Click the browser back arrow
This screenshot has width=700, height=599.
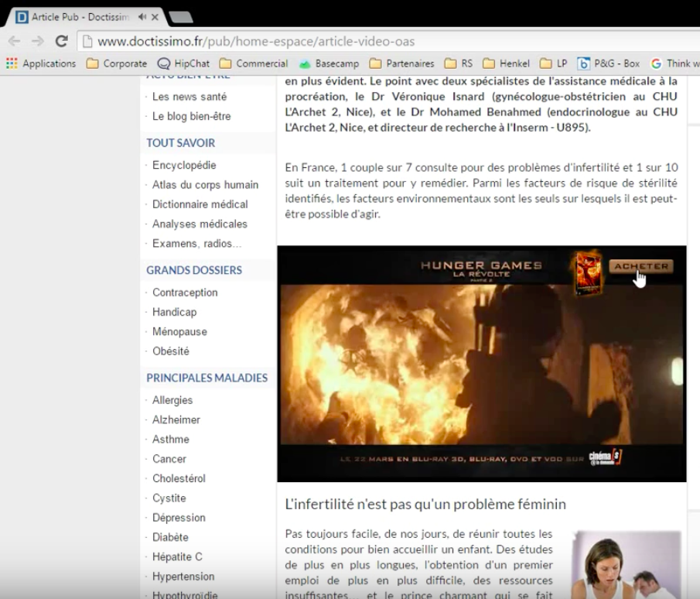click(14, 41)
